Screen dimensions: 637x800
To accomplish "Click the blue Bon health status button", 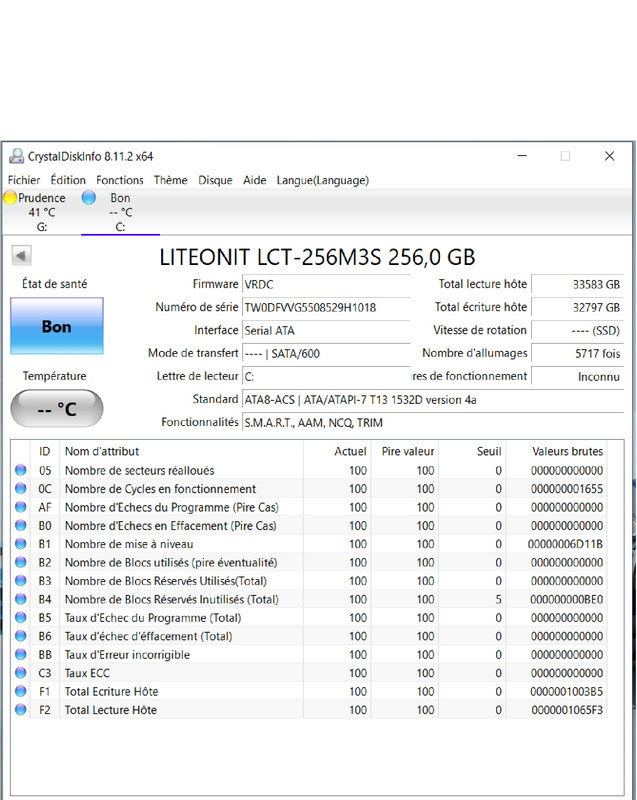I will click(x=57, y=326).
